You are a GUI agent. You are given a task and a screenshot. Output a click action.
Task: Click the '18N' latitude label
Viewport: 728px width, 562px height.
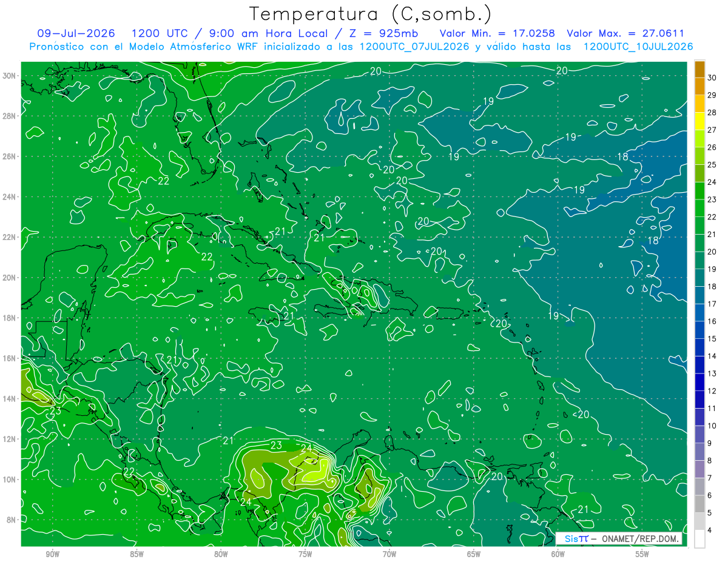pyautogui.click(x=9, y=318)
